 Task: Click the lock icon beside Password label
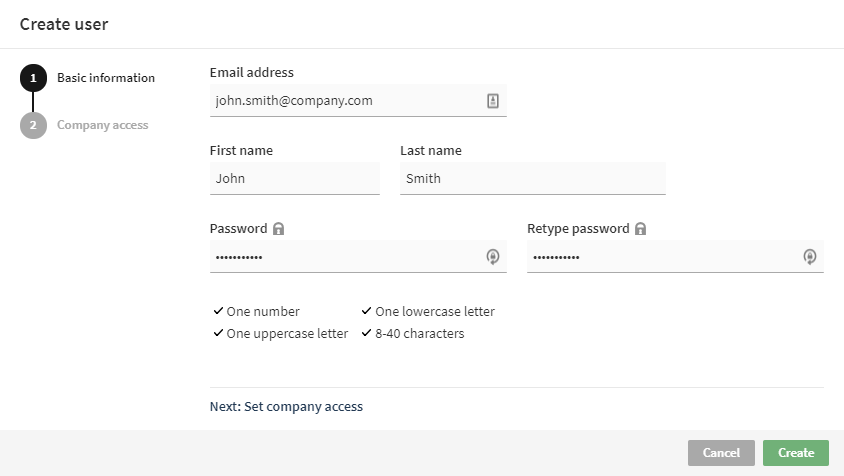click(278, 229)
